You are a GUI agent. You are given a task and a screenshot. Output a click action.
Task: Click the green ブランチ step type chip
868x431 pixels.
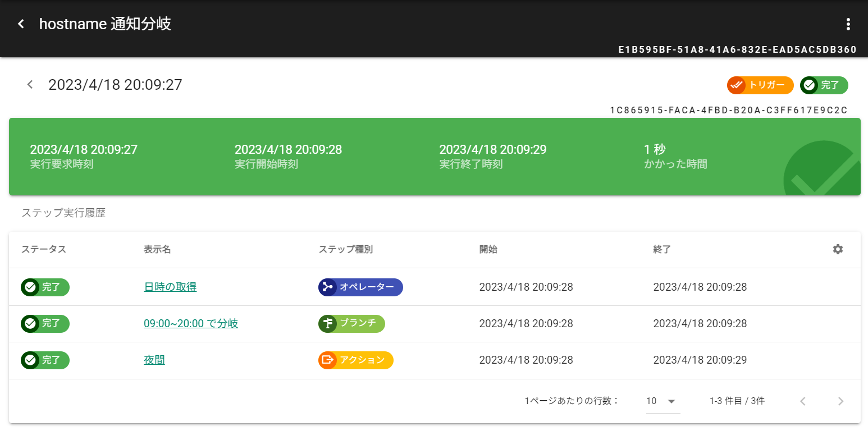[x=351, y=324]
